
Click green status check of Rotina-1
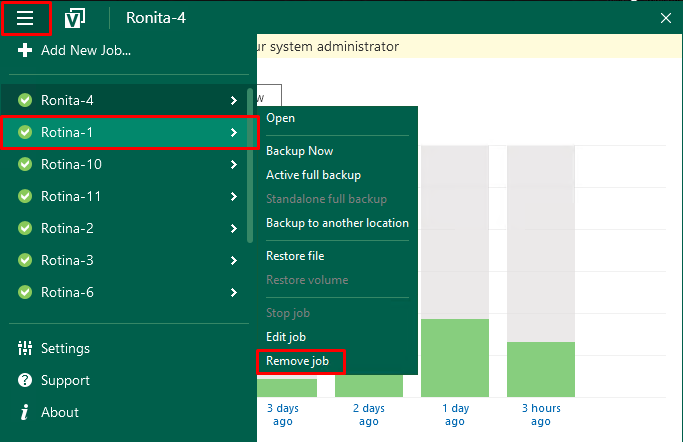point(25,132)
